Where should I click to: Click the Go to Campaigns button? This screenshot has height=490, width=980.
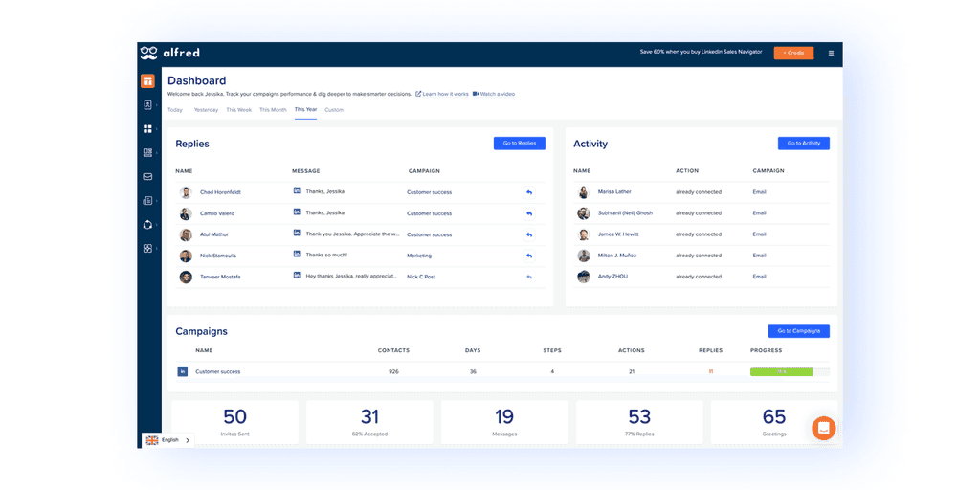pos(799,331)
